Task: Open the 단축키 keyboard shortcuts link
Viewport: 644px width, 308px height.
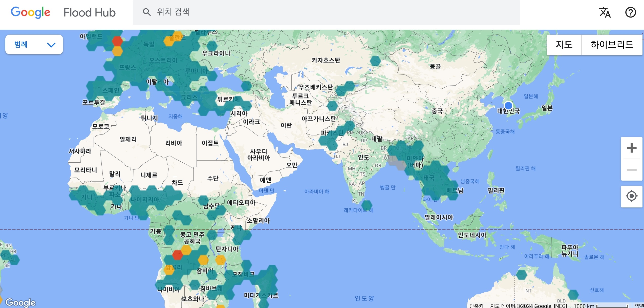Action: point(476,305)
